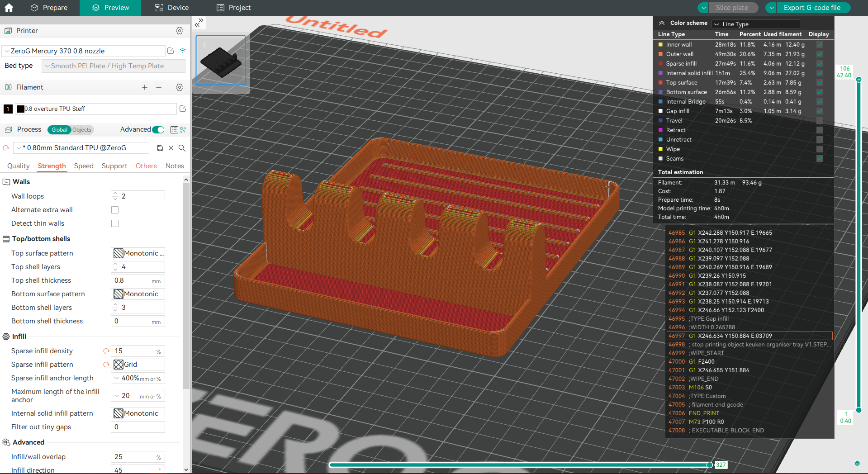Viewport: 868px width, 474px height.
Task: Edit the ZeroG Mercury printer preset
Action: pyautogui.click(x=171, y=51)
